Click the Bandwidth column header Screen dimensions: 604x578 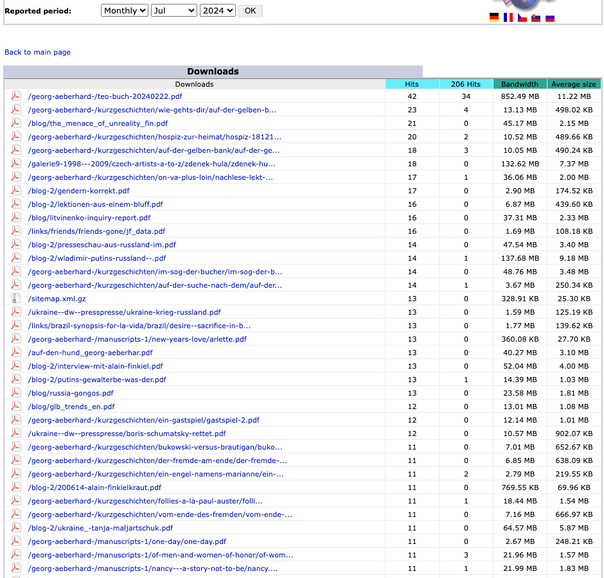tap(520, 84)
